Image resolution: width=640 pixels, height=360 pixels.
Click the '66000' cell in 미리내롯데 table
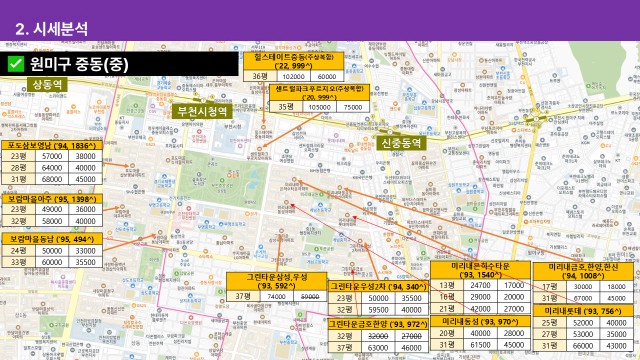tap(583, 346)
